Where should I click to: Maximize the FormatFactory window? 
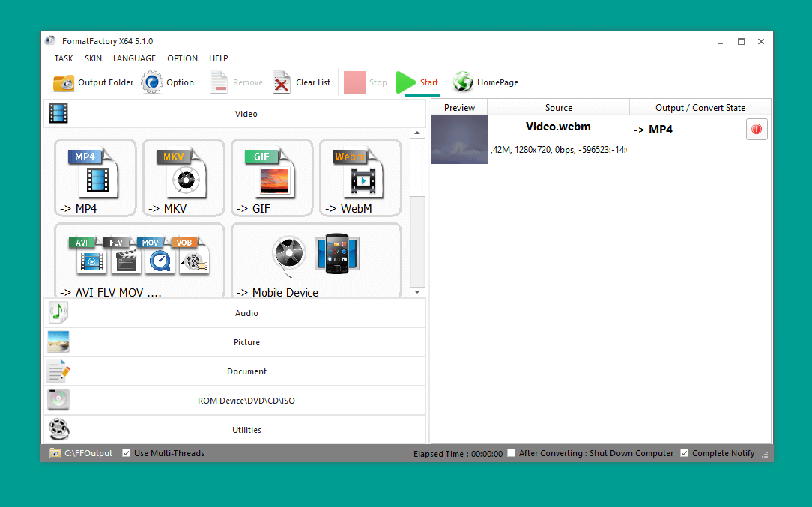click(741, 41)
